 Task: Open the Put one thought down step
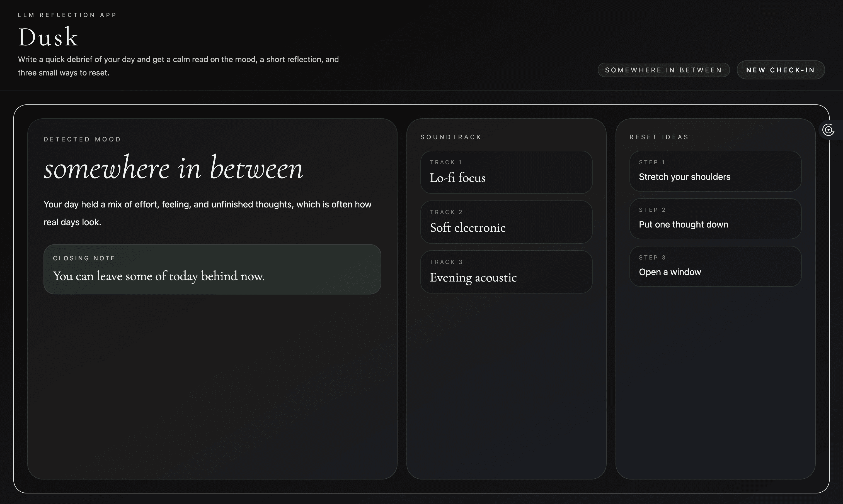point(715,219)
